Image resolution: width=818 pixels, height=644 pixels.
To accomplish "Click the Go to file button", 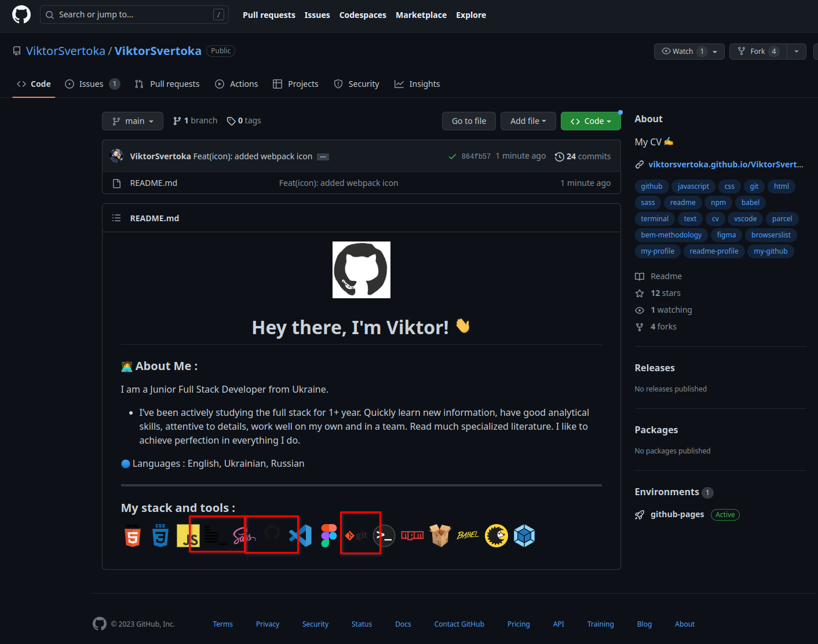I will click(469, 120).
